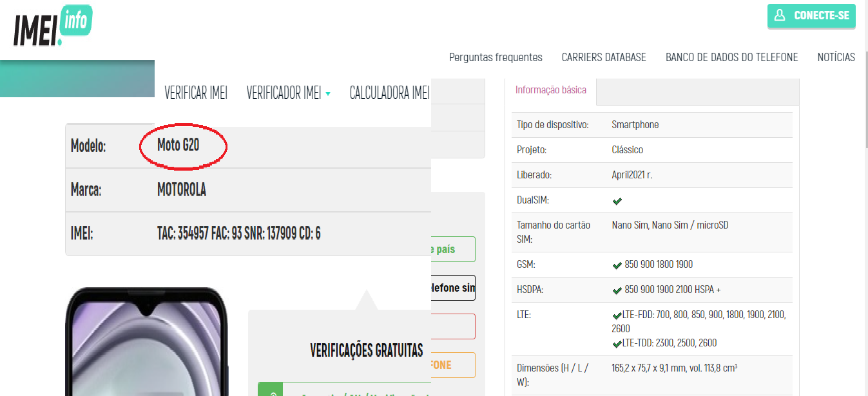Click the Modelo: label
Image resolution: width=868 pixels, height=396 pixels.
click(x=88, y=146)
